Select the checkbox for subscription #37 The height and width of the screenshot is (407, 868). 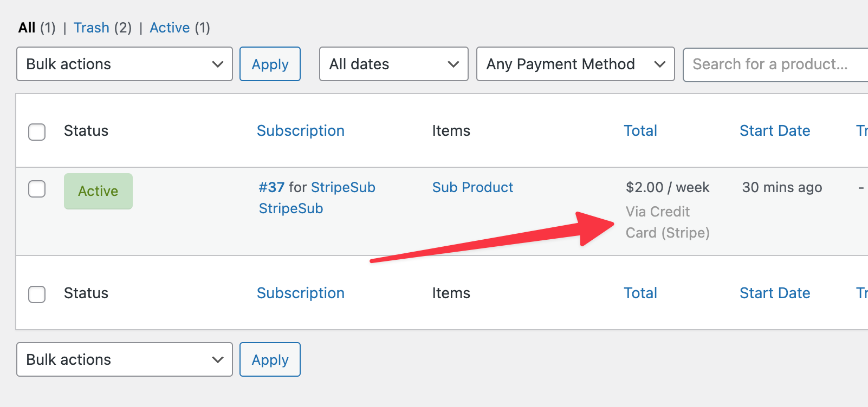click(37, 189)
